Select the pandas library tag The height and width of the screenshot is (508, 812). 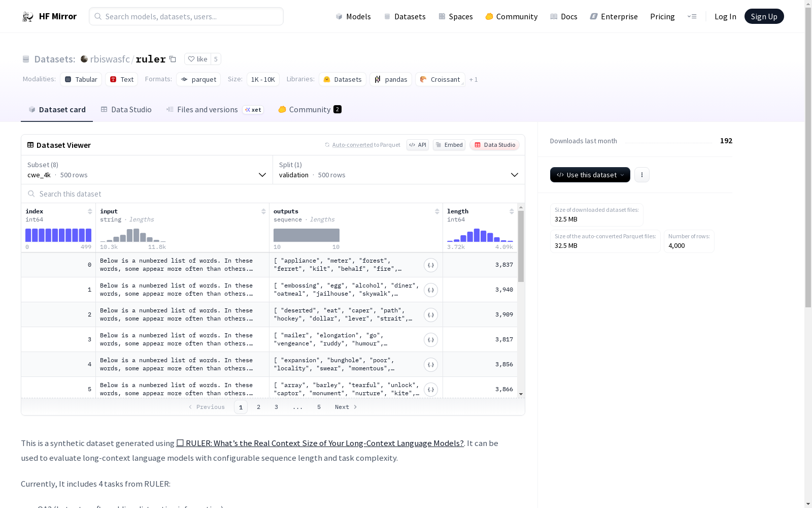tap(391, 79)
